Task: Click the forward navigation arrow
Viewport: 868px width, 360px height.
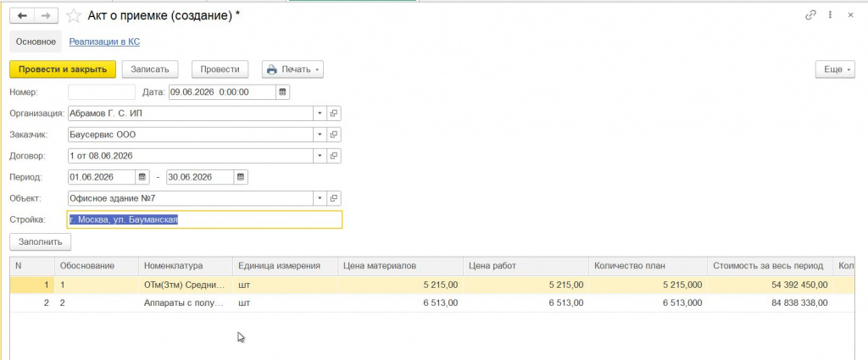Action: [46, 16]
